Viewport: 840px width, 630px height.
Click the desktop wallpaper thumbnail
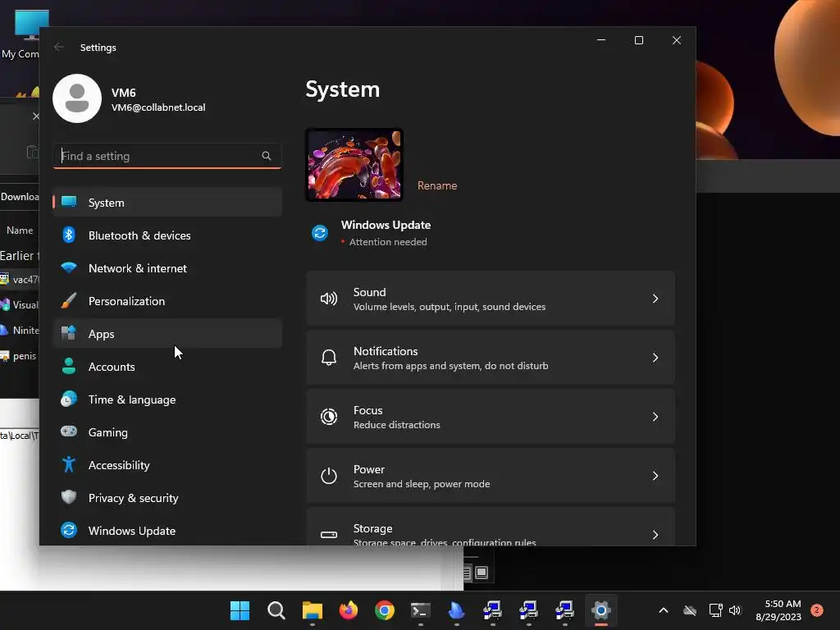(354, 165)
